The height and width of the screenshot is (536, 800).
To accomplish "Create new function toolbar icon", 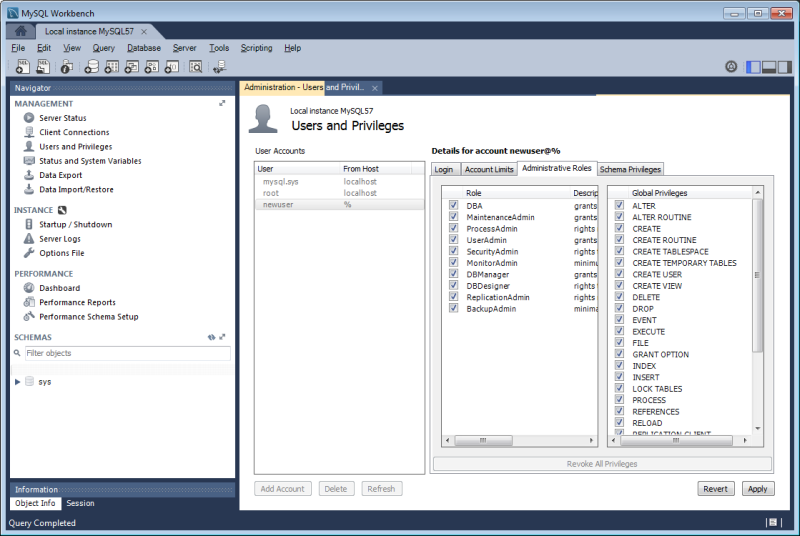I will 171,66.
